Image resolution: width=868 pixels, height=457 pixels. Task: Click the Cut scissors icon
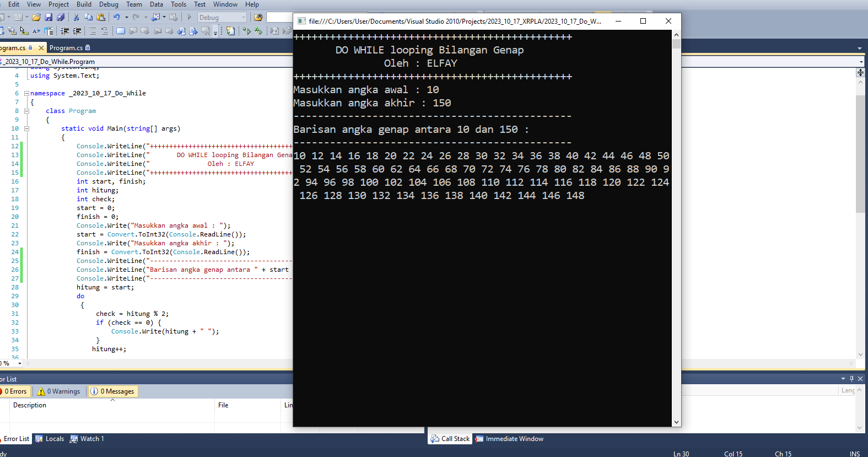77,18
